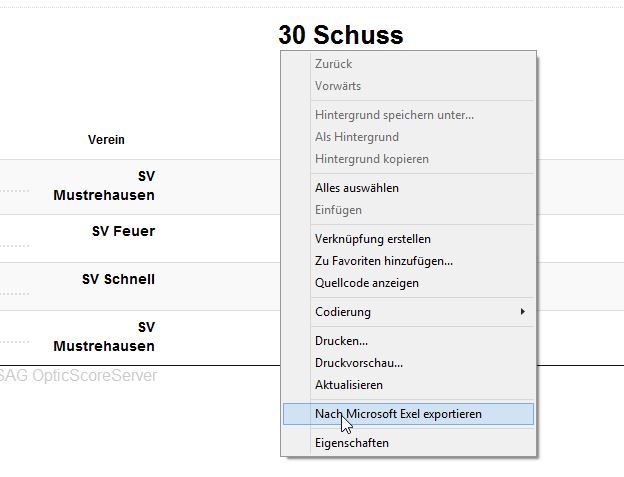Select Nach Microsoft Exel exportieren
This screenshot has width=624, height=477.
coord(397,414)
